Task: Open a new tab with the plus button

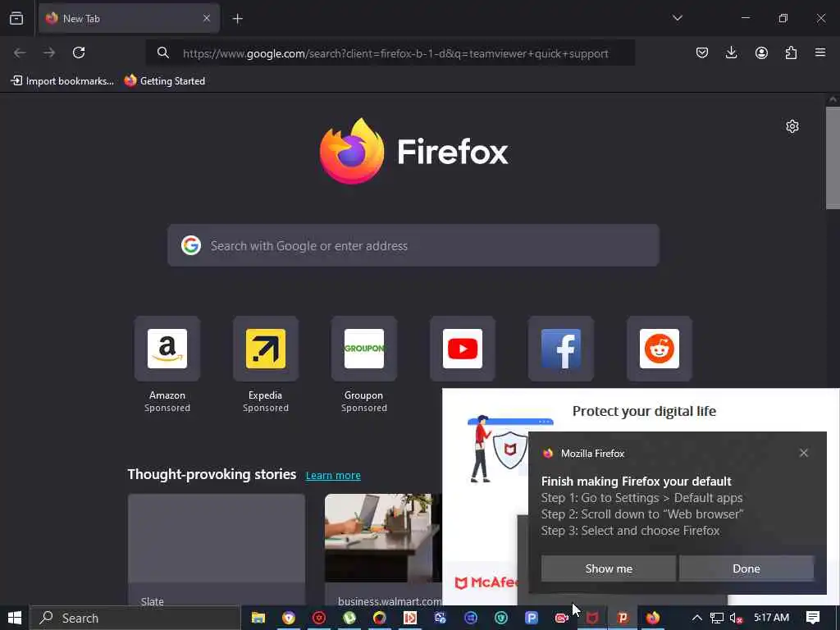Action: [238, 19]
